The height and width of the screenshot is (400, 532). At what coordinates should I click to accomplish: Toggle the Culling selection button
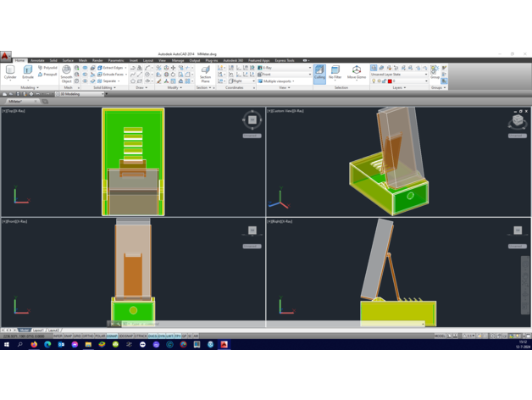319,74
